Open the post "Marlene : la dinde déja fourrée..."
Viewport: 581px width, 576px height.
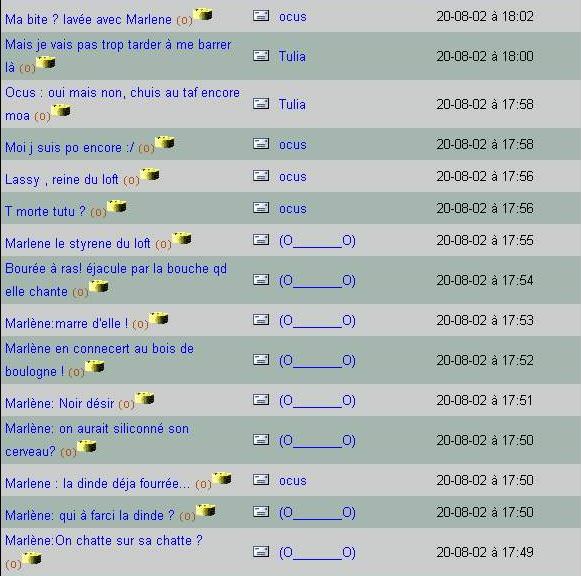click(x=97, y=483)
